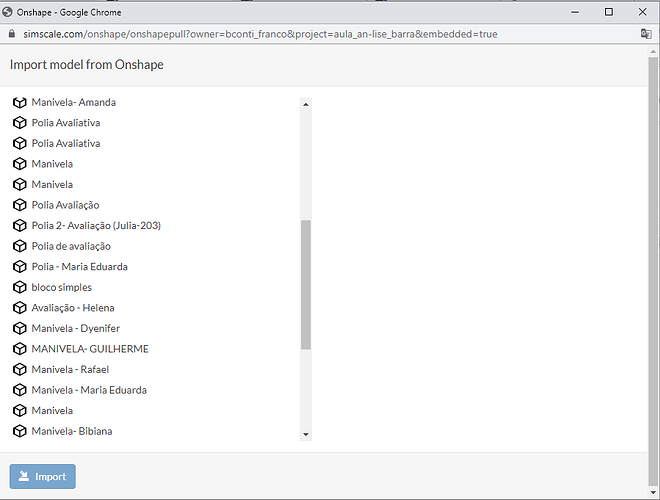Viewport: 660px width, 500px height.
Task: Select the Polia - Maria Eduarda model
Action: [x=80, y=267]
